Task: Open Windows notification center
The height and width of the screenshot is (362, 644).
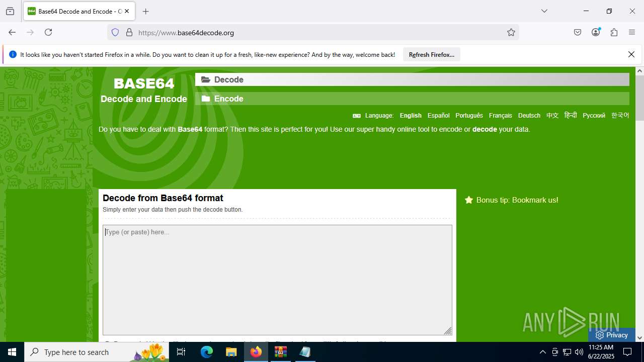Action: point(627,352)
